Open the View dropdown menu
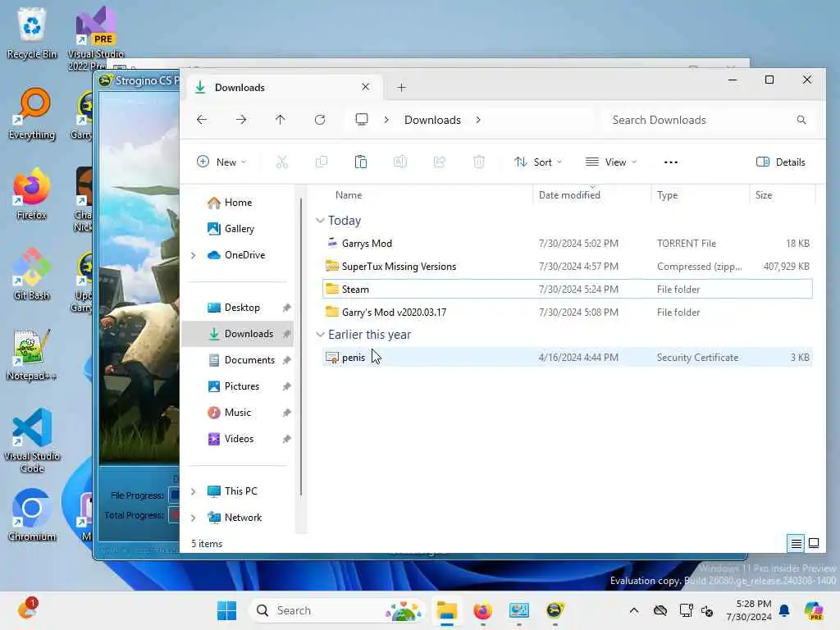The height and width of the screenshot is (630, 840). point(611,162)
